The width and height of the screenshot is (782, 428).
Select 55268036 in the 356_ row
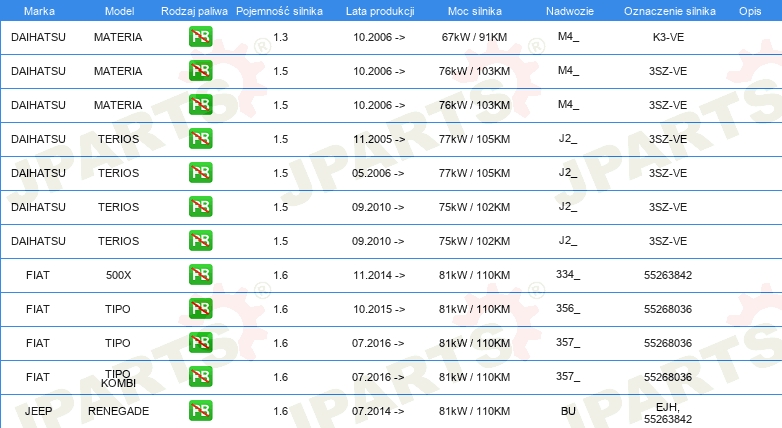pos(668,309)
